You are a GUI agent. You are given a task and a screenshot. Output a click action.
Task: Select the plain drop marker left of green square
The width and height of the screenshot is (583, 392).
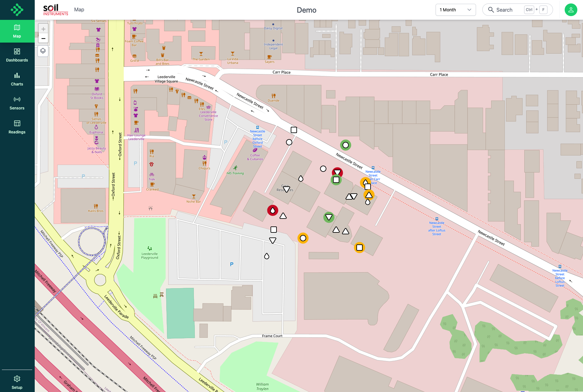click(301, 178)
